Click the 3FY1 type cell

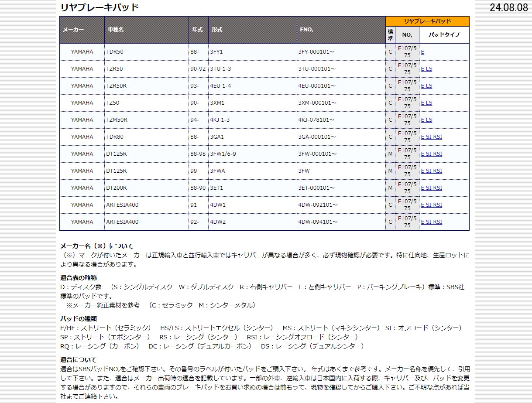253,51
